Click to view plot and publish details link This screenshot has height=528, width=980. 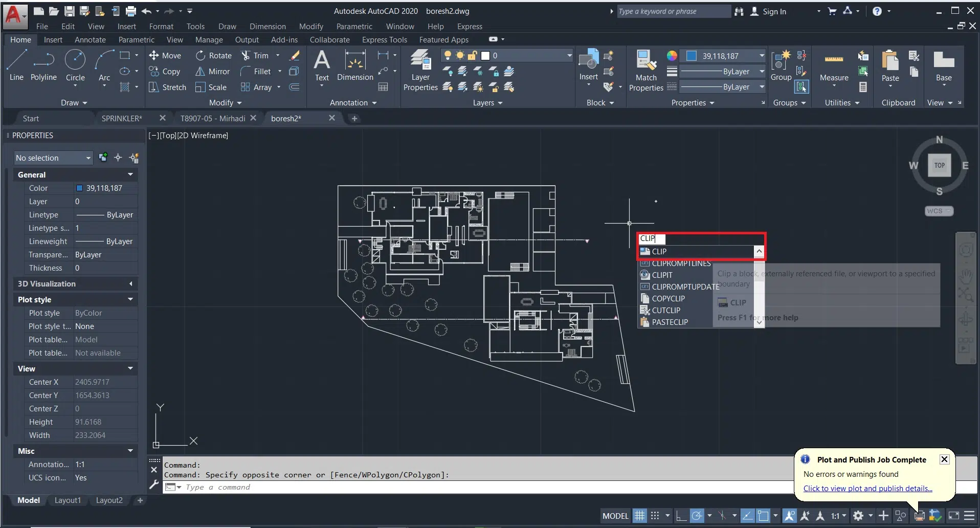coord(867,489)
